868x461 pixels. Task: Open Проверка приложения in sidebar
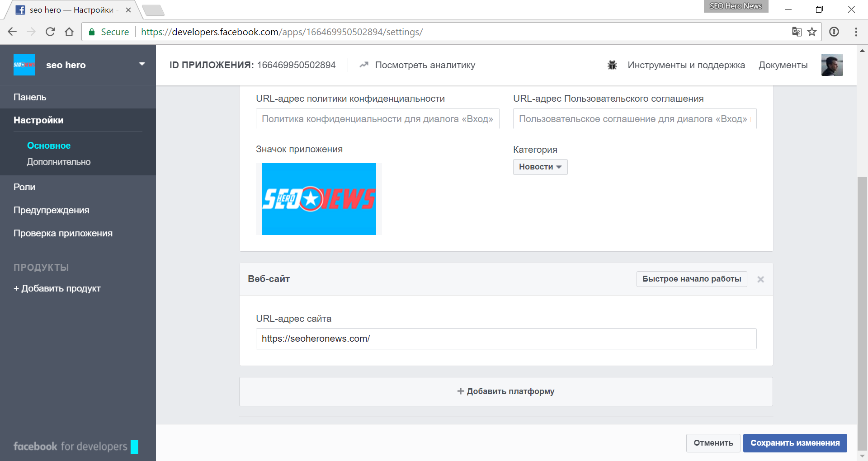(63, 233)
